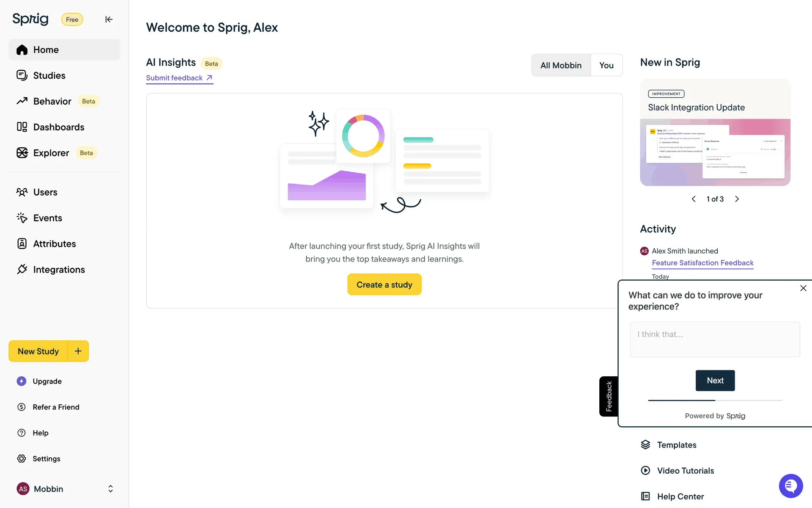The height and width of the screenshot is (508, 812).
Task: Switch insights view to All Mobbin
Action: (x=561, y=65)
